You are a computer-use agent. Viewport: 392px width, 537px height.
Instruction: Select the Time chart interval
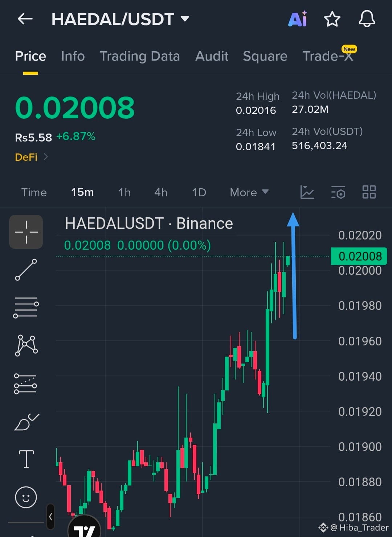pyautogui.click(x=34, y=192)
